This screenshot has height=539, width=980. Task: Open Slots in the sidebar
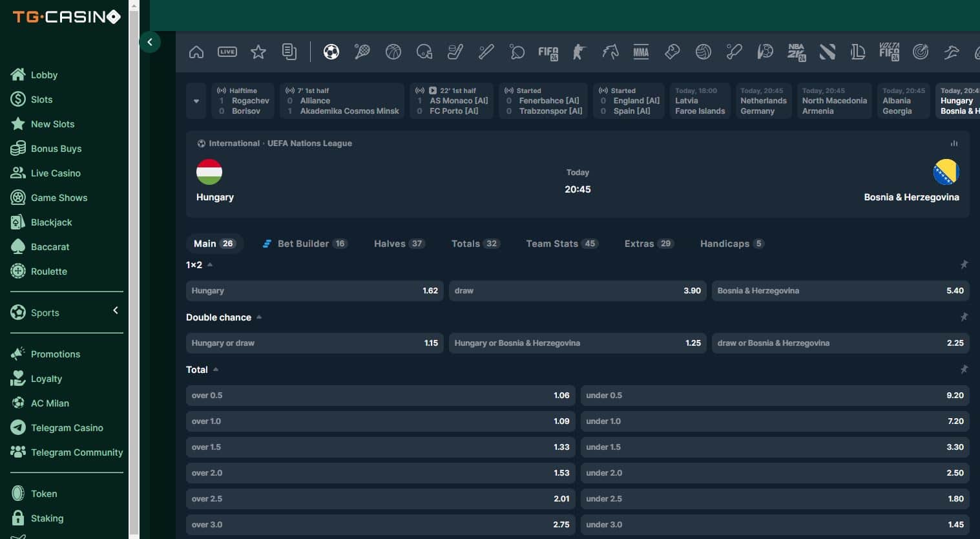pos(32,100)
